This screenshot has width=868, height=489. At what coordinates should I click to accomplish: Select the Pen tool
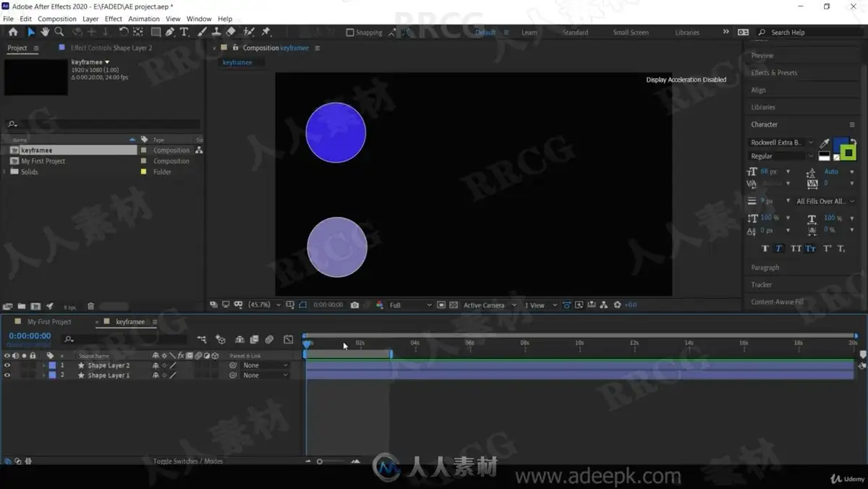(x=170, y=32)
